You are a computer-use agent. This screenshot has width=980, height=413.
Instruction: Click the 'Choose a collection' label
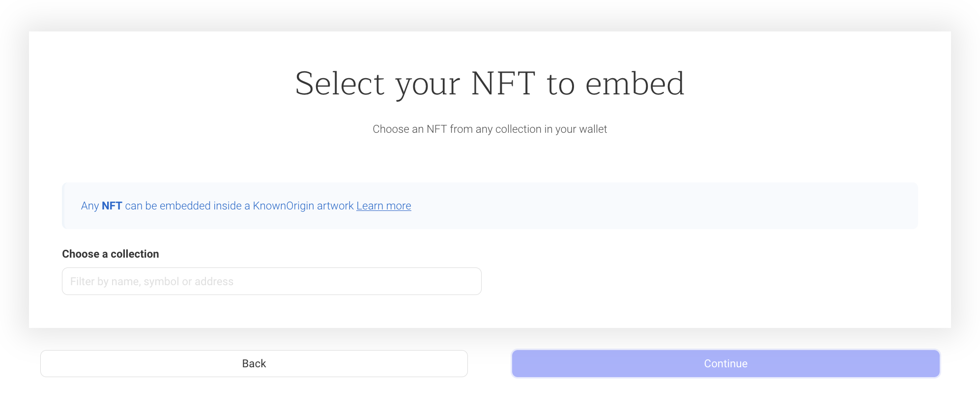pyautogui.click(x=111, y=254)
